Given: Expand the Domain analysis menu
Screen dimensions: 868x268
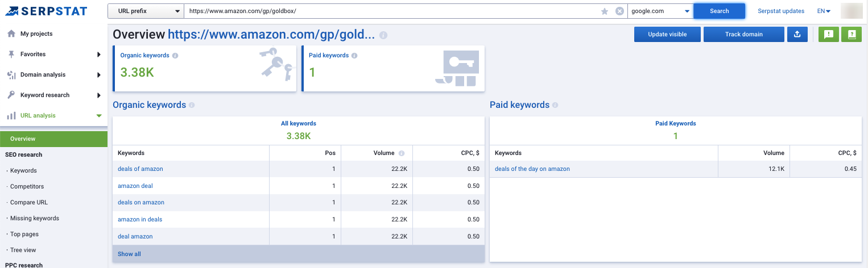Looking at the screenshot, I should pyautogui.click(x=53, y=74).
